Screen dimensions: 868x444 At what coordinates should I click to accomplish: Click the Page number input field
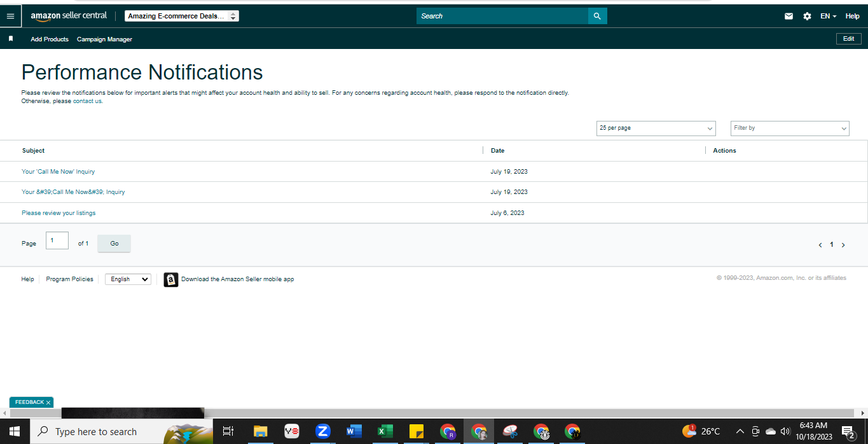(x=57, y=240)
